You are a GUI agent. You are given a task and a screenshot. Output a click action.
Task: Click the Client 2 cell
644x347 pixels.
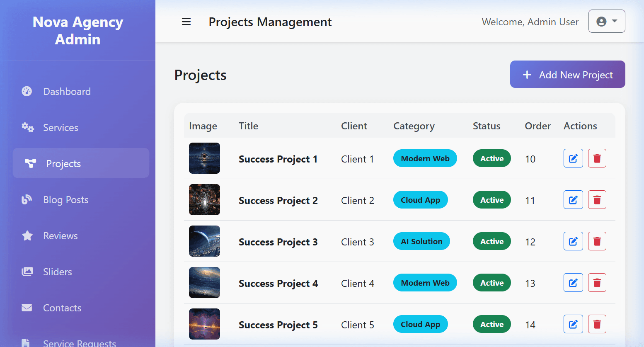[x=358, y=201]
